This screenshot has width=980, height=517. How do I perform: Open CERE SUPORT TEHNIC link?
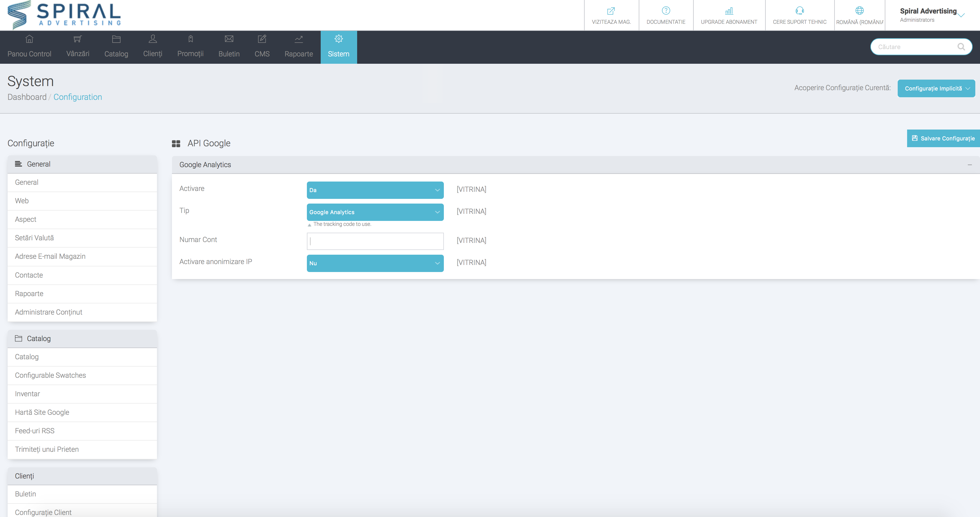click(800, 15)
